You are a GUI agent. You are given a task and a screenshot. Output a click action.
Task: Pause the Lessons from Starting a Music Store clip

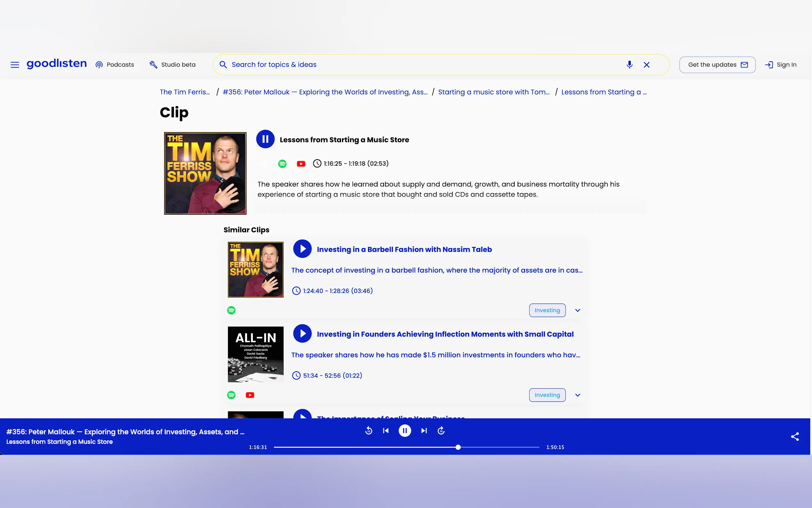(x=265, y=139)
